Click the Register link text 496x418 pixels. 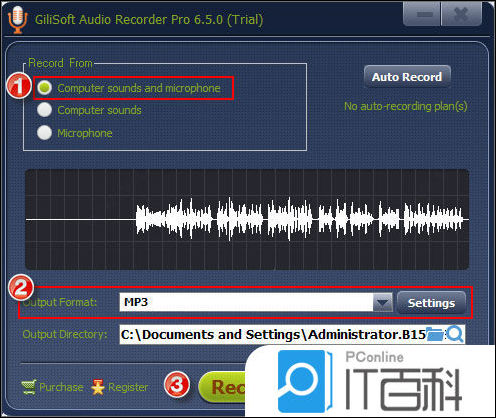point(128,387)
